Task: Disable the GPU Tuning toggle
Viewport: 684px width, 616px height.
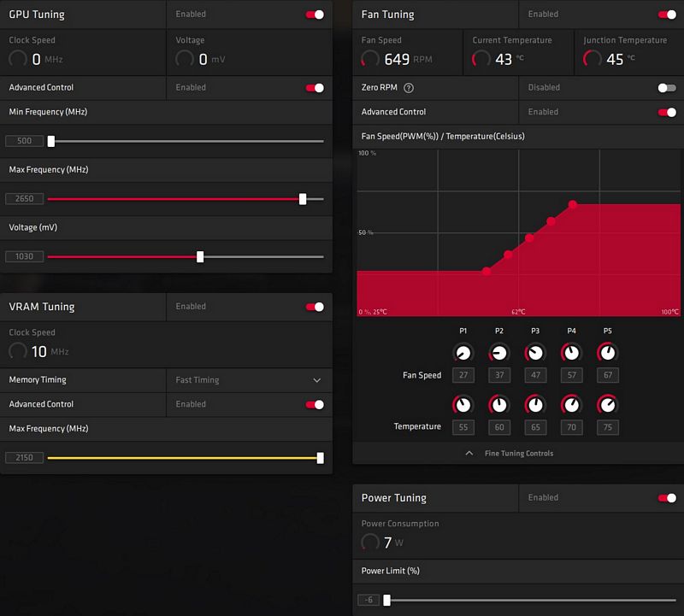Action: [x=315, y=15]
